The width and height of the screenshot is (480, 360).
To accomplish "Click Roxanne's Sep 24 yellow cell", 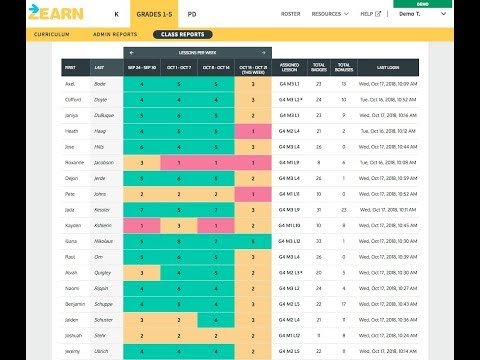I will pyautogui.click(x=142, y=163).
